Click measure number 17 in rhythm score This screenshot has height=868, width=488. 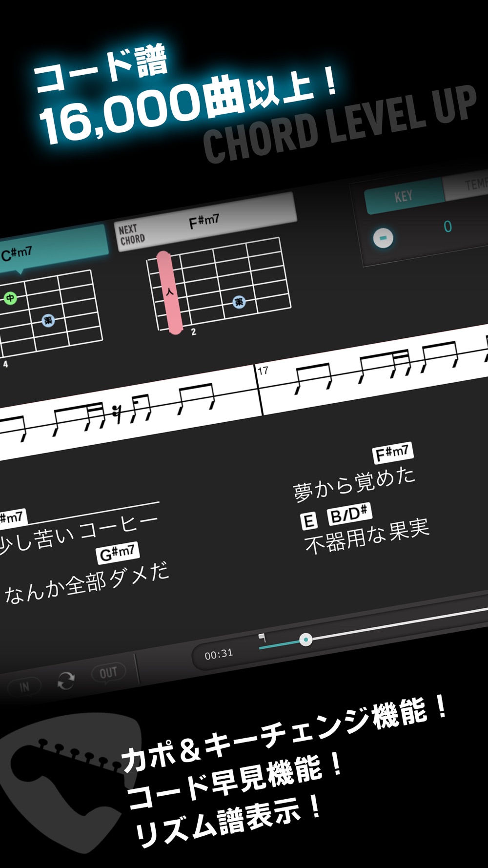[263, 371]
